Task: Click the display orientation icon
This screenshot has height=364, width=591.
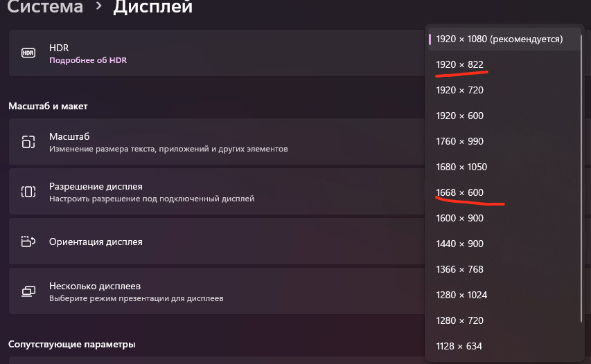Action: click(x=28, y=242)
